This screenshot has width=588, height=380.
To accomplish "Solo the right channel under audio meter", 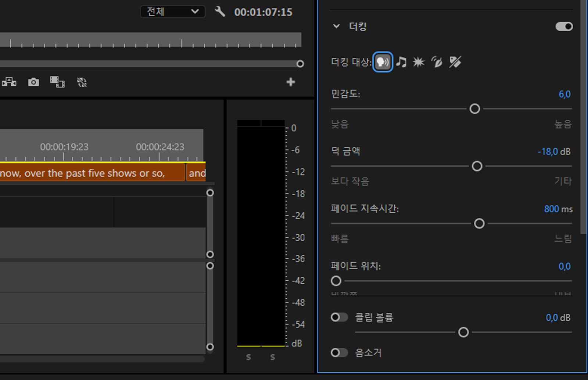I will click(273, 357).
